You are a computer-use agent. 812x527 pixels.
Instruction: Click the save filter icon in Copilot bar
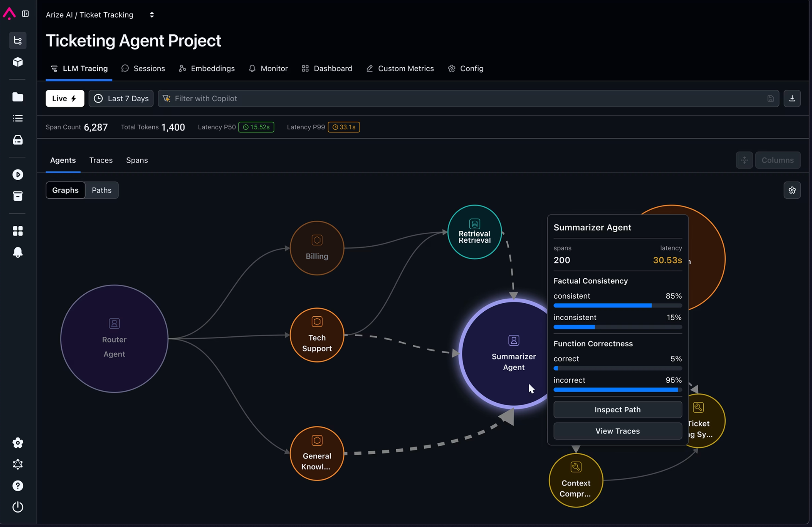(771, 99)
